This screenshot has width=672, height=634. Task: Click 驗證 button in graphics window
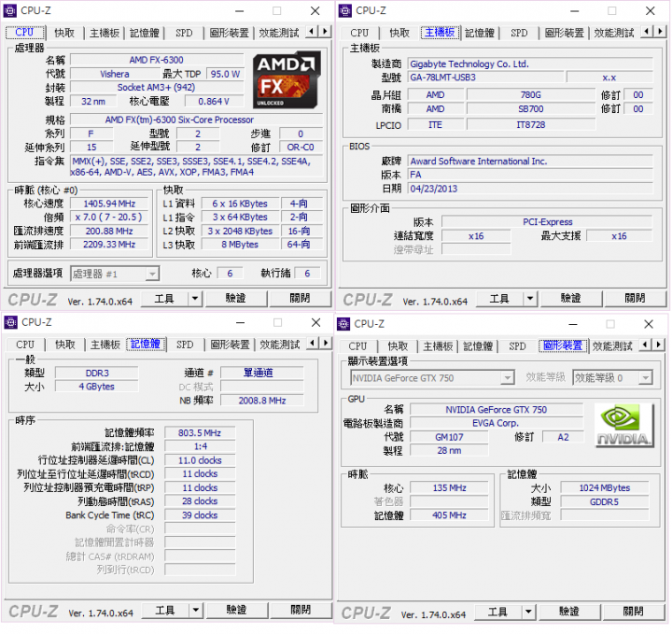click(569, 612)
